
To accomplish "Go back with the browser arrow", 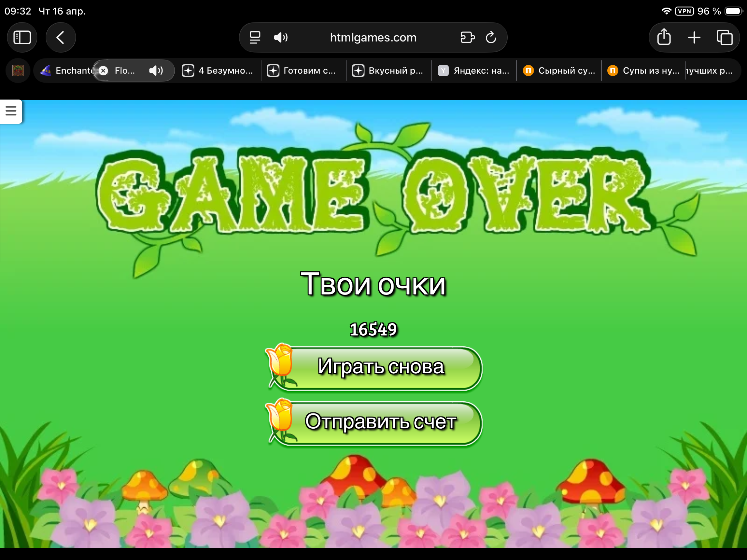I will point(61,37).
